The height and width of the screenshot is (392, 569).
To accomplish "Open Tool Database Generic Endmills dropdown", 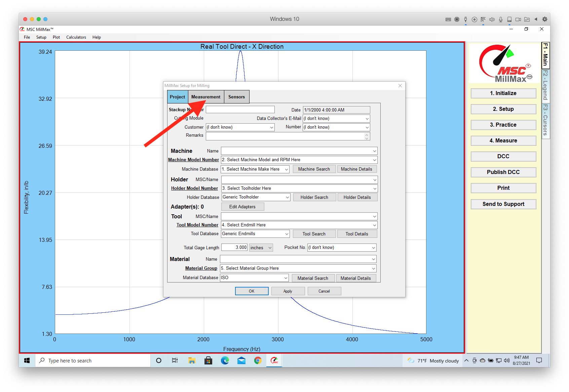I will point(287,234).
